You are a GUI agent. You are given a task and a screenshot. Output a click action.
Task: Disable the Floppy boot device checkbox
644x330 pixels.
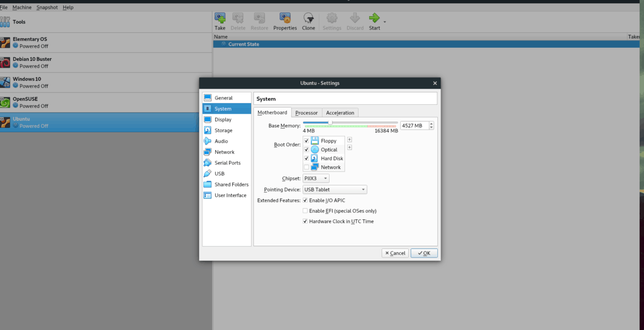pos(306,141)
